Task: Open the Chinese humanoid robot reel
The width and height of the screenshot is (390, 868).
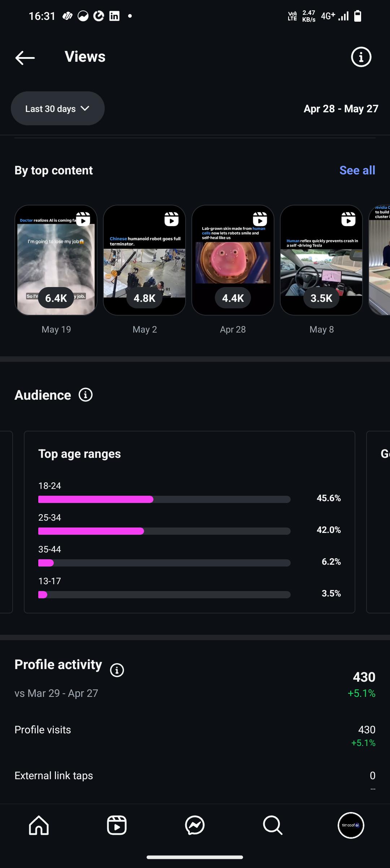Action: coord(144,260)
